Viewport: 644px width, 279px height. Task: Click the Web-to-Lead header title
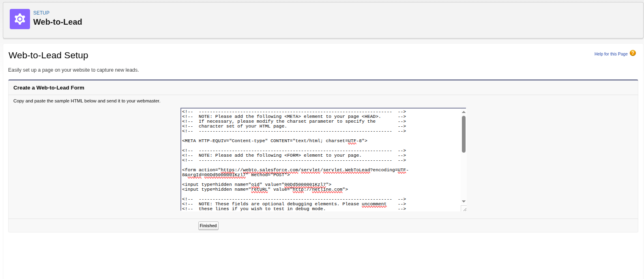click(x=58, y=22)
